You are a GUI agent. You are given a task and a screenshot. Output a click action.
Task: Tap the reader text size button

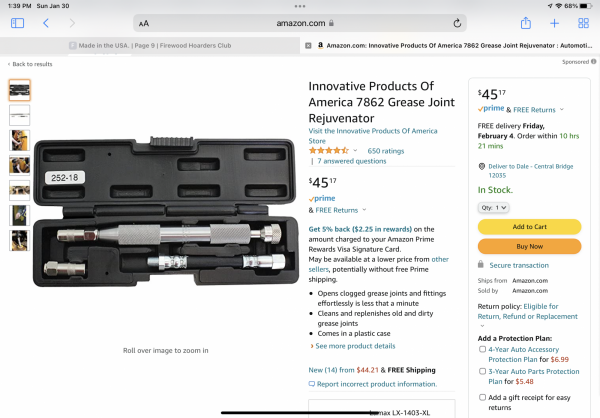144,23
